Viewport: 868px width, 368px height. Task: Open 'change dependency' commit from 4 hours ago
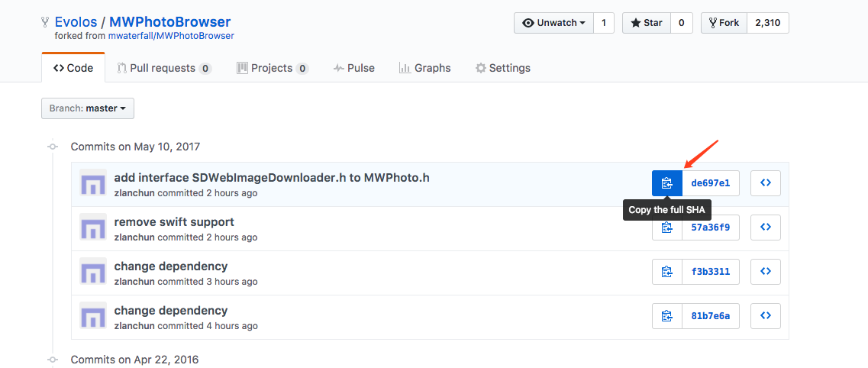[171, 311]
